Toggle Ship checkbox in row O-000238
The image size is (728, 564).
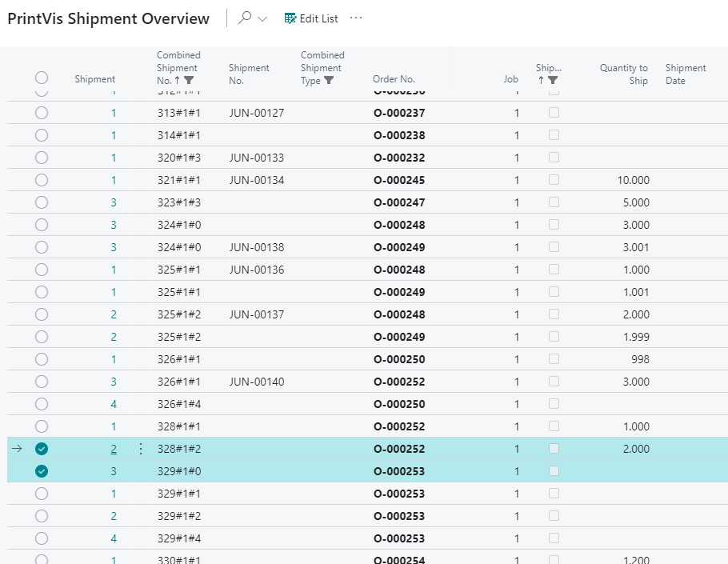[x=554, y=134]
